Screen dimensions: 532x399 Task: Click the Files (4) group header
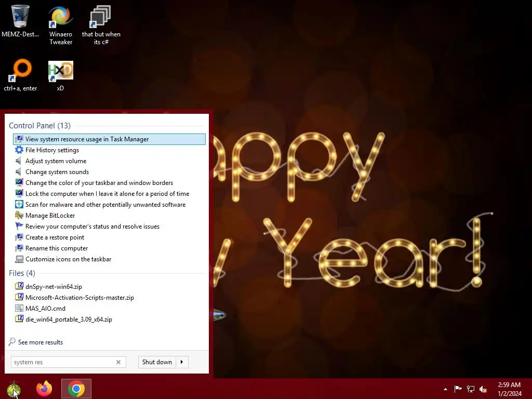pyautogui.click(x=22, y=273)
